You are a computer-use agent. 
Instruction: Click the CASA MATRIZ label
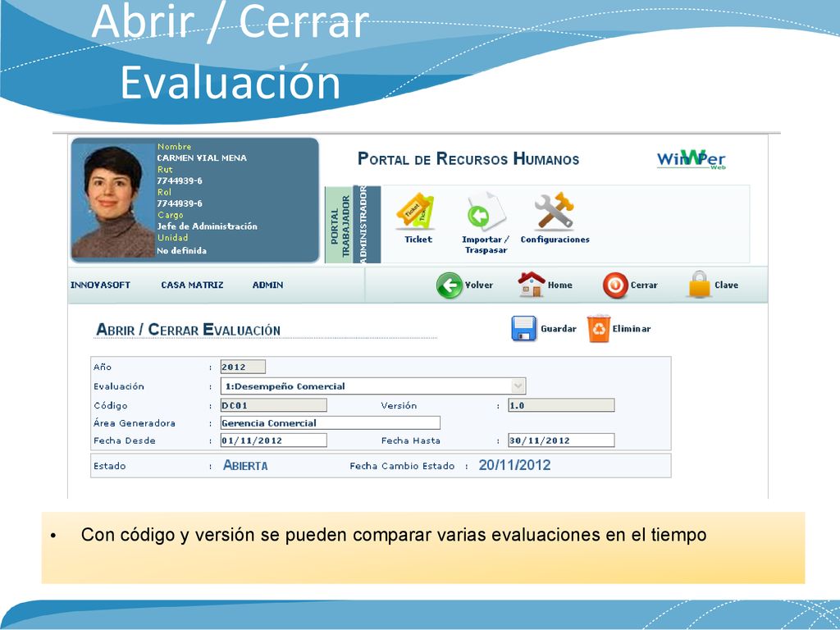(192, 285)
